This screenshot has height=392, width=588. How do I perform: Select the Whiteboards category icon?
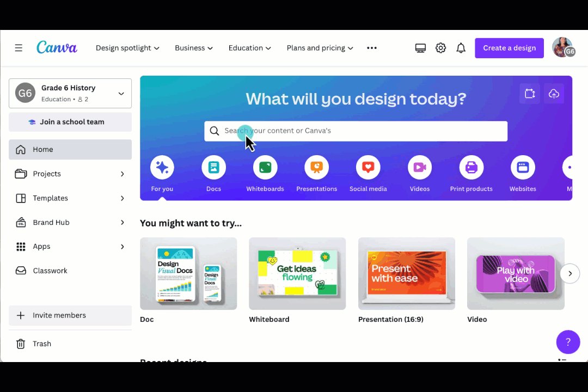(265, 167)
